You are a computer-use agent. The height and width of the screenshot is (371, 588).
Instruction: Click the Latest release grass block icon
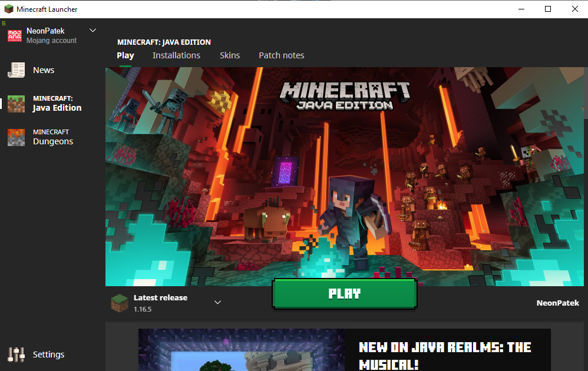[120, 303]
